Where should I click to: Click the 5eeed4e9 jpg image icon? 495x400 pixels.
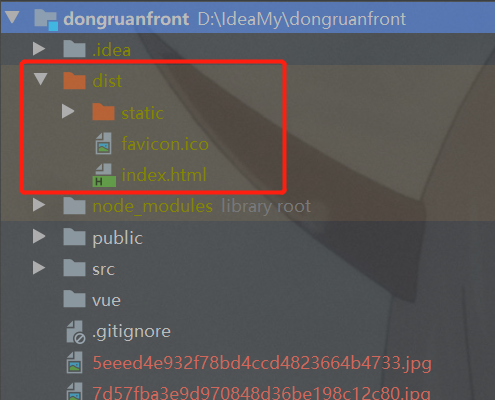point(74,362)
